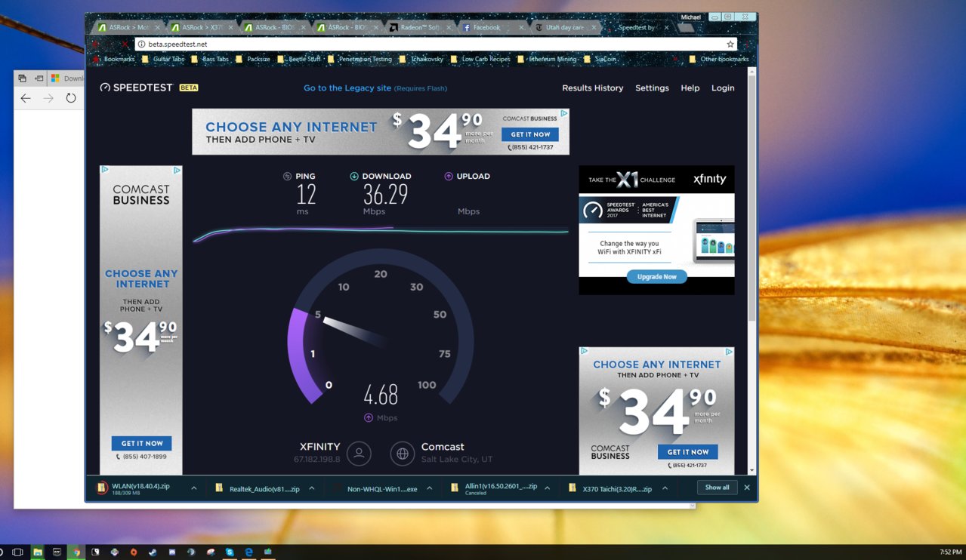Viewport: 966px width, 560px height.
Task: Click the Michael profile button in Chrome
Action: [x=691, y=17]
